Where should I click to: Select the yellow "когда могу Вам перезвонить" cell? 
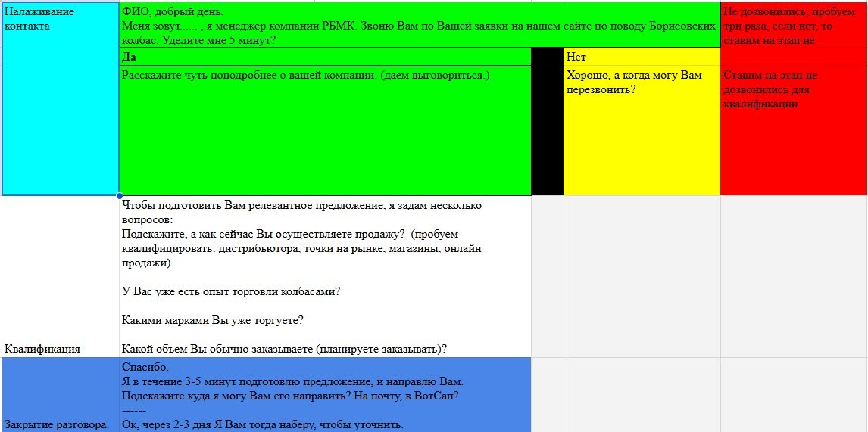click(641, 130)
